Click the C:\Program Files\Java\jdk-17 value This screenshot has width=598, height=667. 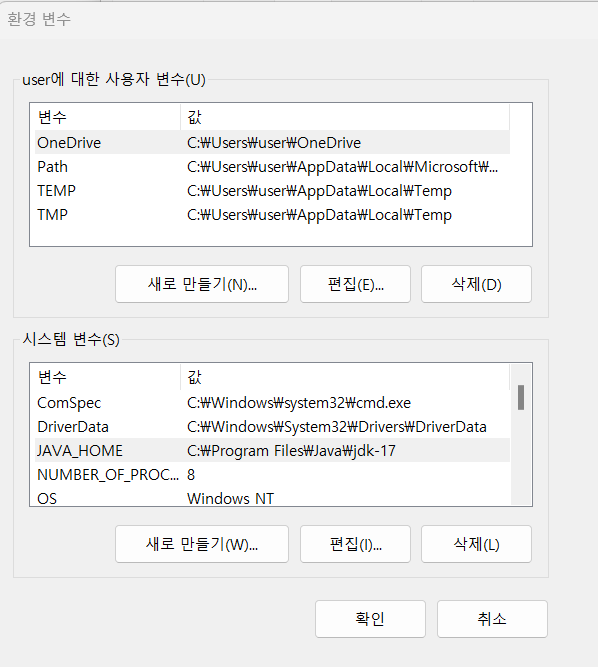[x=291, y=451]
